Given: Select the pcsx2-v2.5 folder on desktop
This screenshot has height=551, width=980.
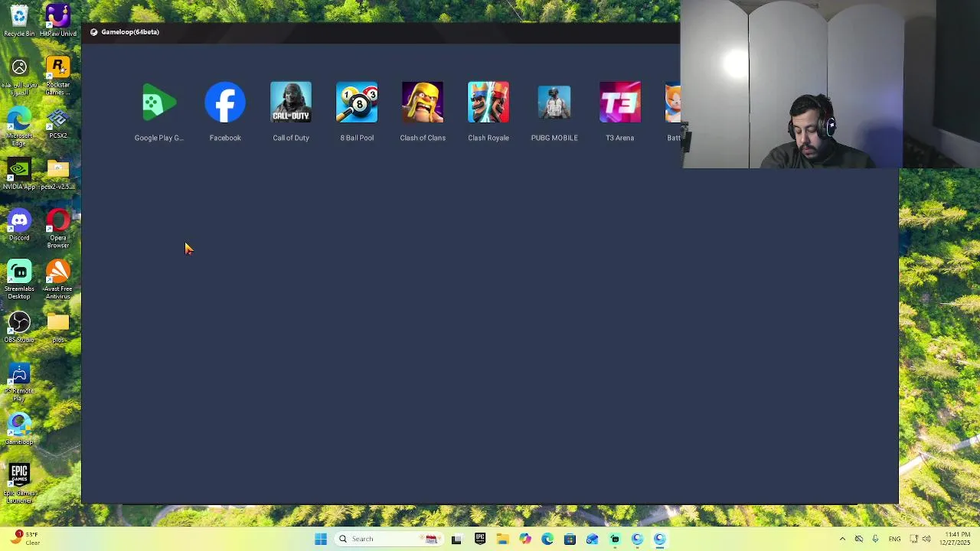Looking at the screenshot, I should 58,174.
